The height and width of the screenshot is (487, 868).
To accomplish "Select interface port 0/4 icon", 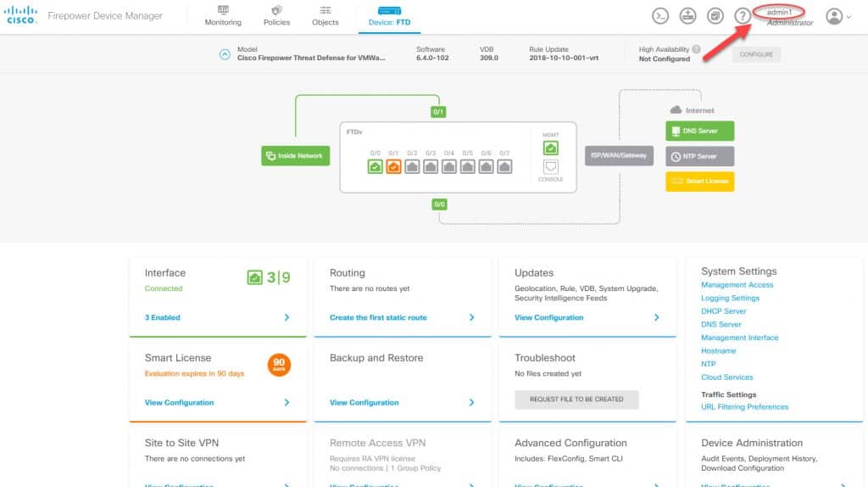I will click(449, 166).
